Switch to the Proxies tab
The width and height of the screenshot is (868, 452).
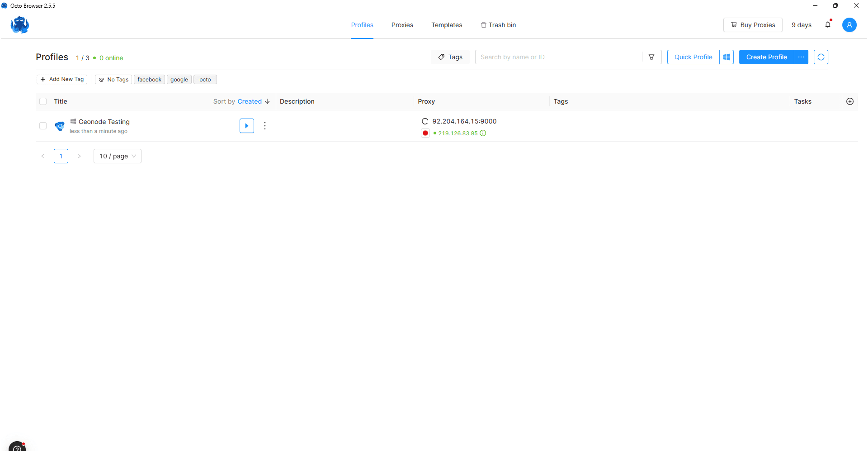pos(402,25)
